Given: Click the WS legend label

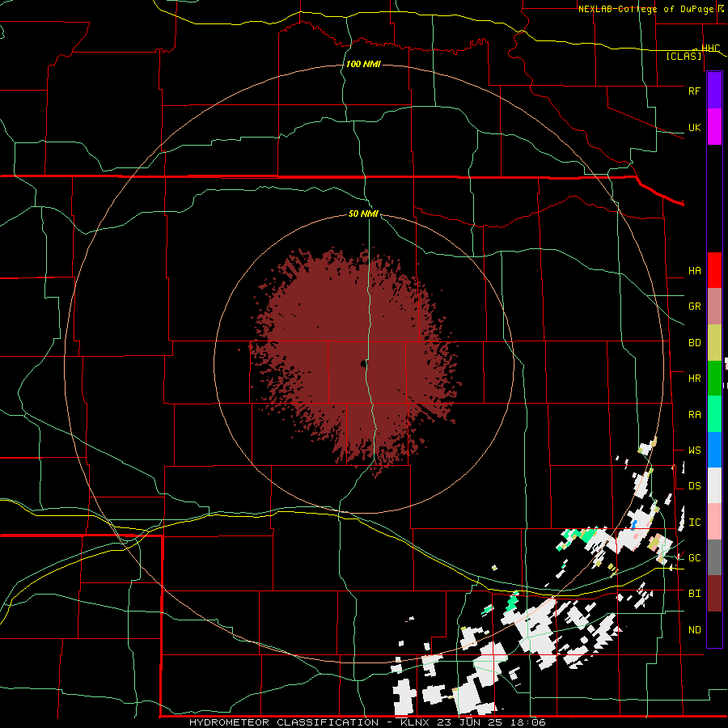Looking at the screenshot, I should click(694, 451).
